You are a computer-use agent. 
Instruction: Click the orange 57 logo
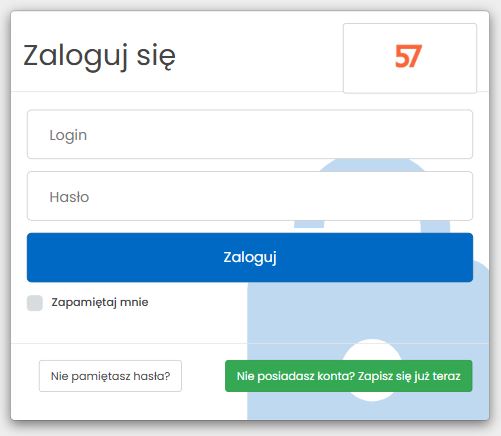click(x=408, y=56)
